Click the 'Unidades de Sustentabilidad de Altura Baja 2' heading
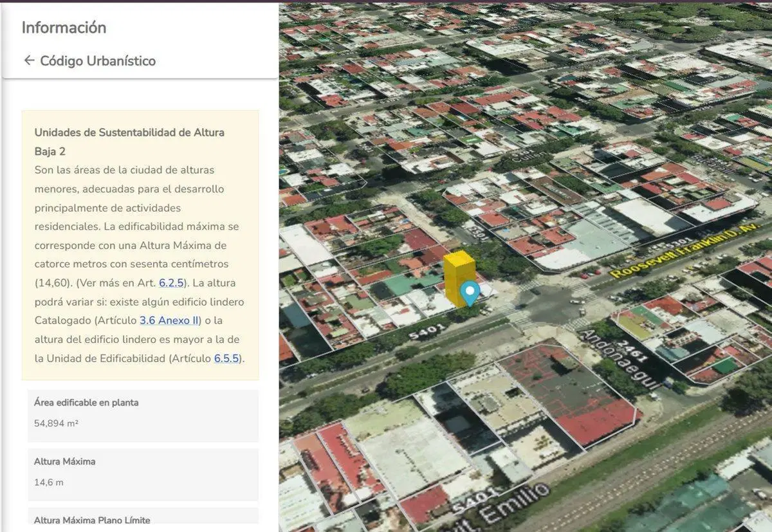The height and width of the screenshot is (532, 772). pyautogui.click(x=129, y=142)
